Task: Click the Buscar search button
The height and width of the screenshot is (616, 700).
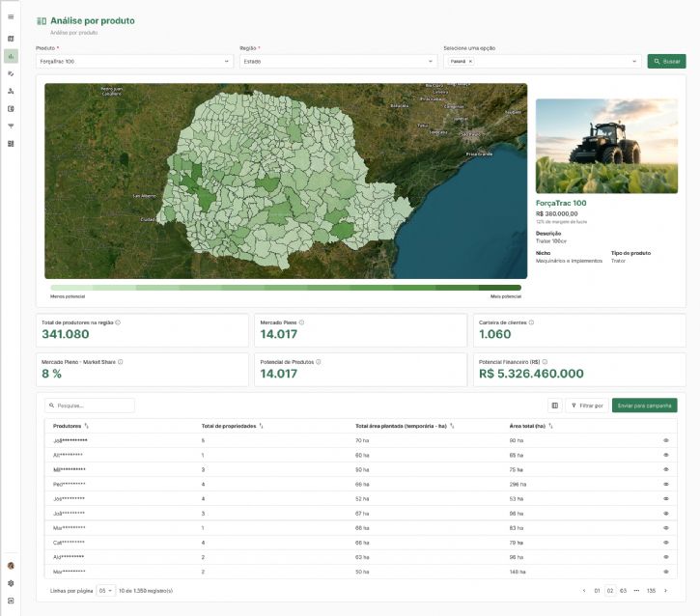Action: [x=666, y=62]
